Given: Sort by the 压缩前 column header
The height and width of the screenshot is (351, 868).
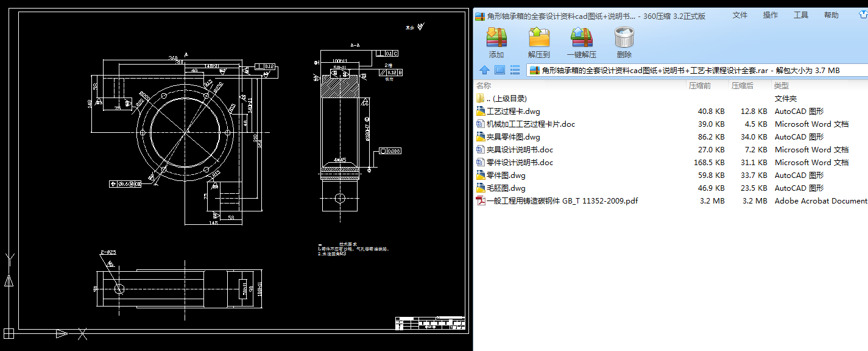Looking at the screenshot, I should [702, 85].
